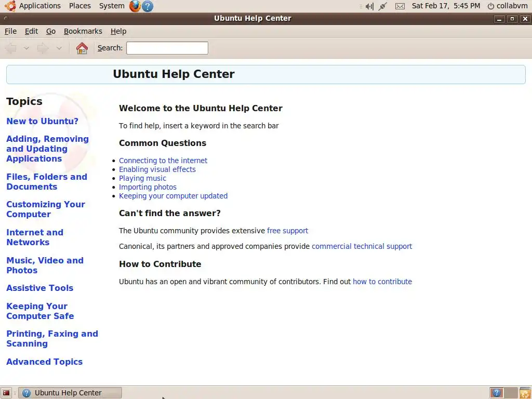
Task: Open Internet and Networks topic
Action: point(35,237)
